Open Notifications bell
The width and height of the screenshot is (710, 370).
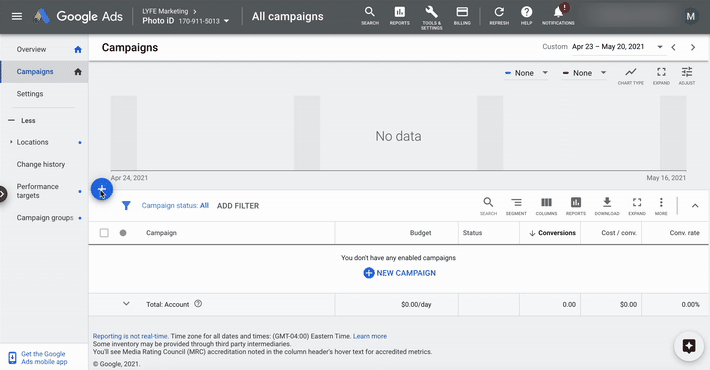point(558,15)
